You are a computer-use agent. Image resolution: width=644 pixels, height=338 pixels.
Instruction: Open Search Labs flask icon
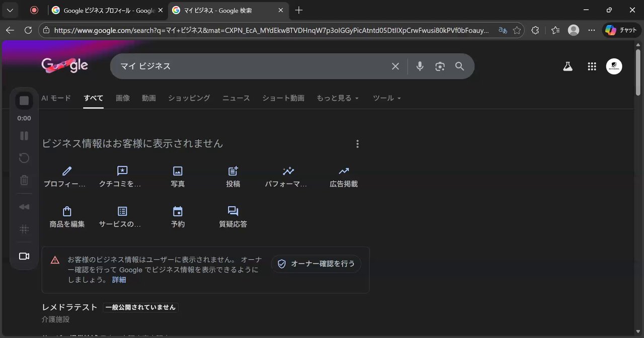pyautogui.click(x=568, y=66)
